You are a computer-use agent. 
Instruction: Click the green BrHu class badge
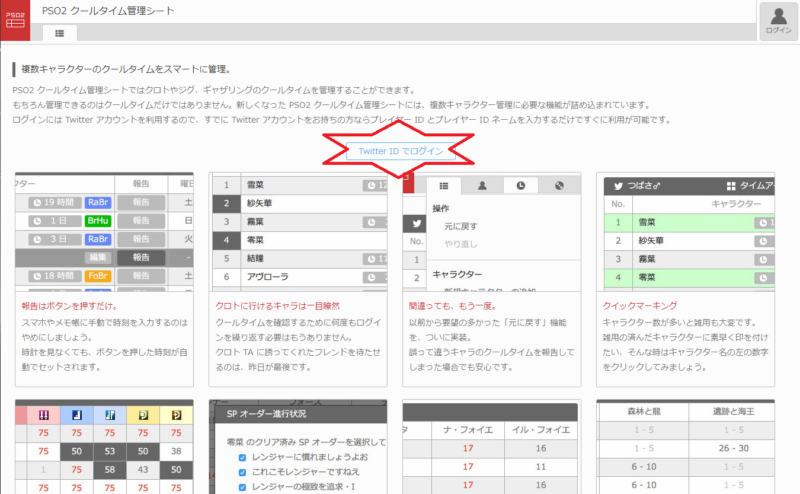click(x=98, y=221)
